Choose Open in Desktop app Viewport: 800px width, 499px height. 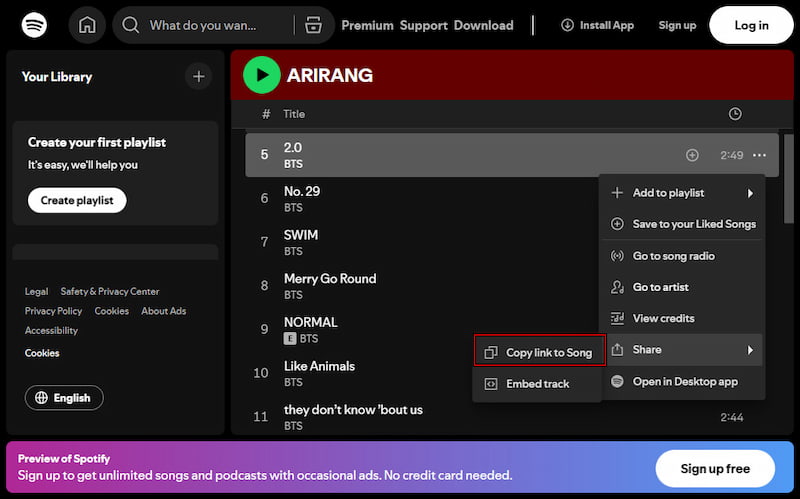pyautogui.click(x=682, y=382)
